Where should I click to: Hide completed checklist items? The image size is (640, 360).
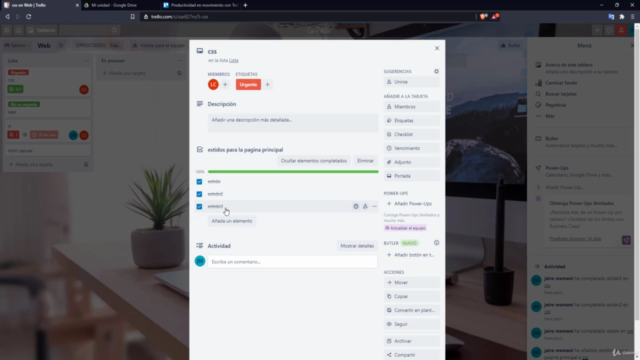[313, 161]
